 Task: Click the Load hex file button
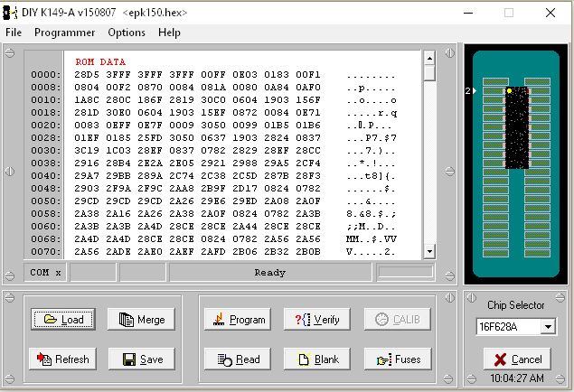coord(63,319)
